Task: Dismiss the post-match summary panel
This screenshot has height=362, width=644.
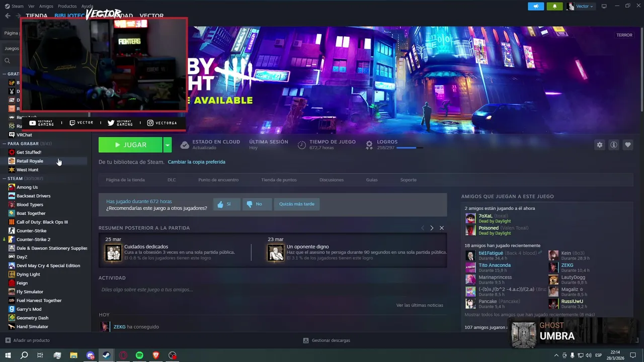Action: pos(442,228)
